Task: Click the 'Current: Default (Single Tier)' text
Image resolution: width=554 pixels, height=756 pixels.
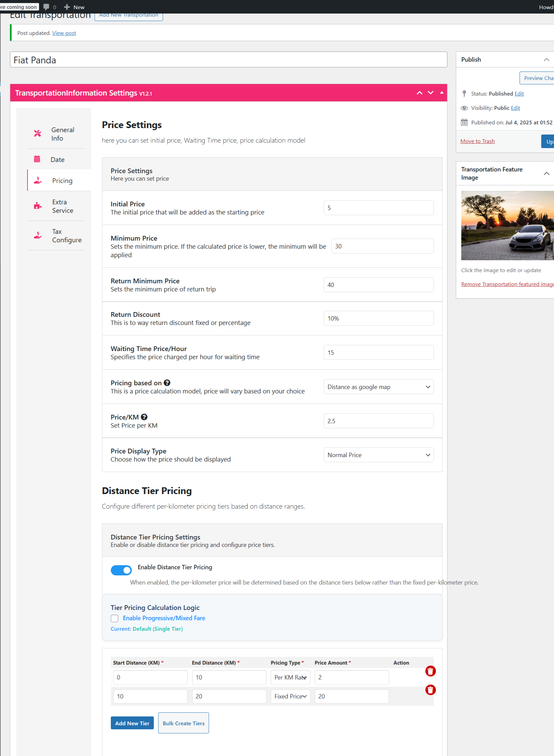Action: 147,629
